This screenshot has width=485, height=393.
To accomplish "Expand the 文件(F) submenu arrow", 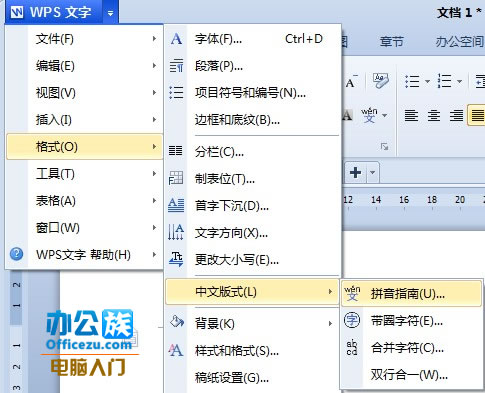I will tap(154, 39).
